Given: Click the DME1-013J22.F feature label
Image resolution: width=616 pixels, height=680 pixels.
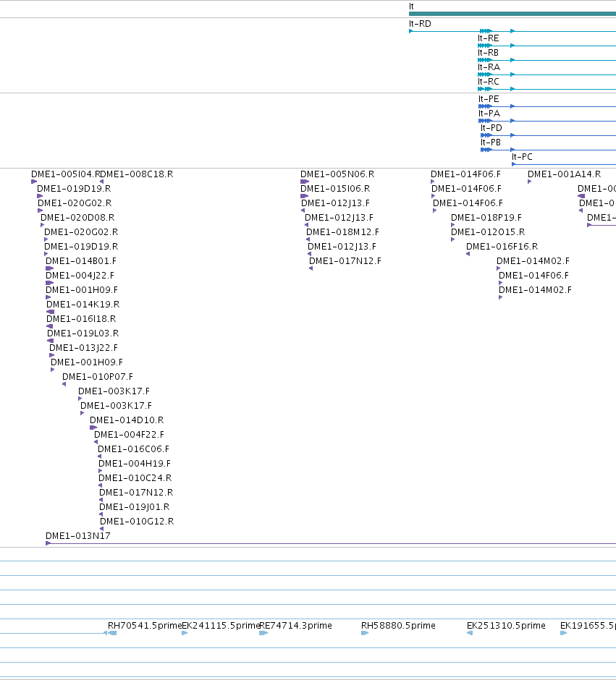Looking at the screenshot, I should [x=83, y=348].
